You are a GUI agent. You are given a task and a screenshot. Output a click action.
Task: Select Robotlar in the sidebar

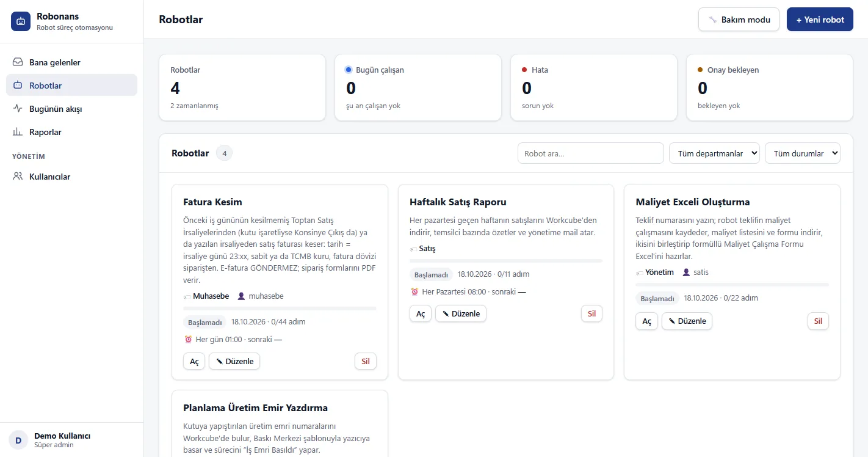(72, 86)
